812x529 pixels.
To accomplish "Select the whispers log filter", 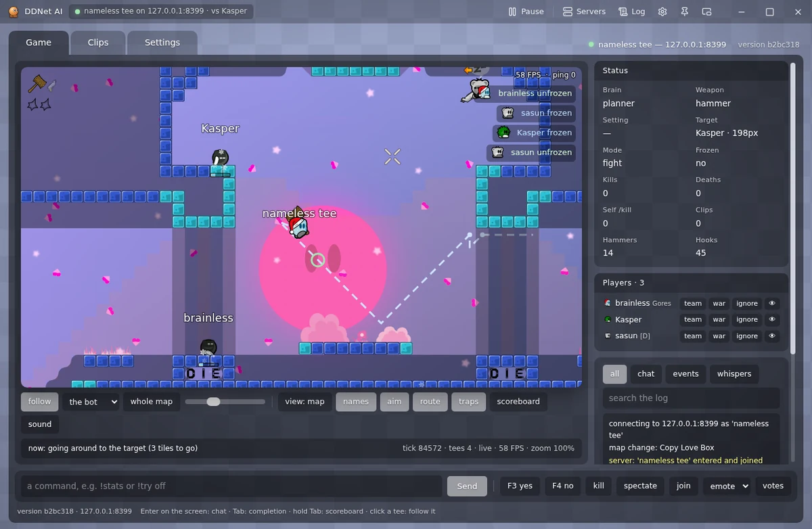I will (x=734, y=373).
